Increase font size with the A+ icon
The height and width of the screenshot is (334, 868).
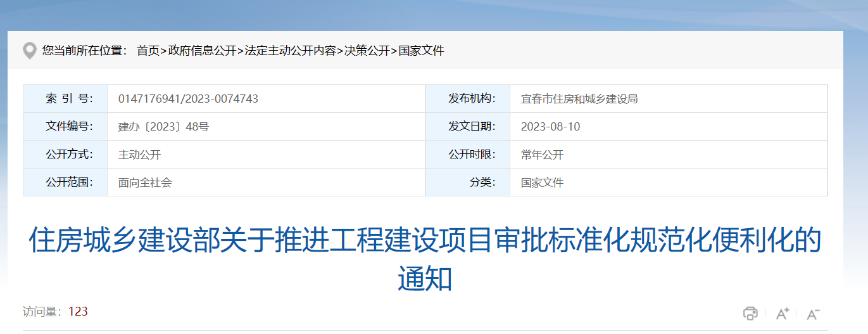[783, 313]
